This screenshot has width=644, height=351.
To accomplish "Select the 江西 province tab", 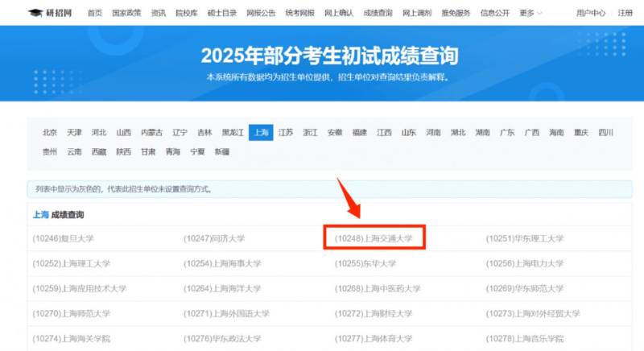I will click(385, 133).
